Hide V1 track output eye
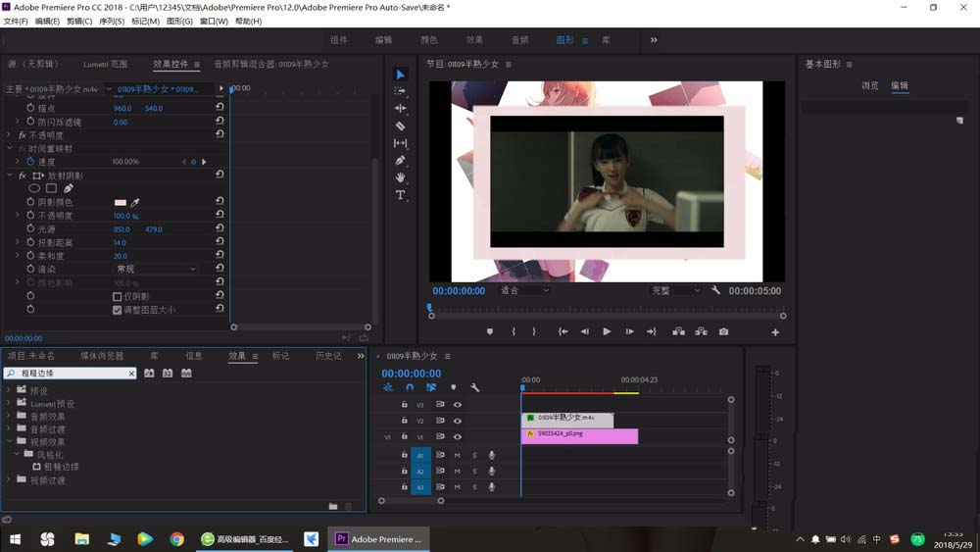The image size is (980, 552). [458, 437]
